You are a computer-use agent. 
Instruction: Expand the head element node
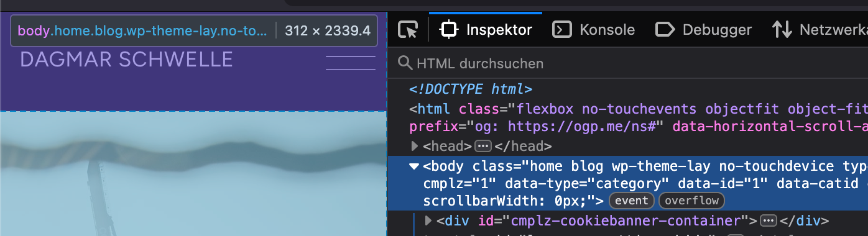click(x=415, y=147)
